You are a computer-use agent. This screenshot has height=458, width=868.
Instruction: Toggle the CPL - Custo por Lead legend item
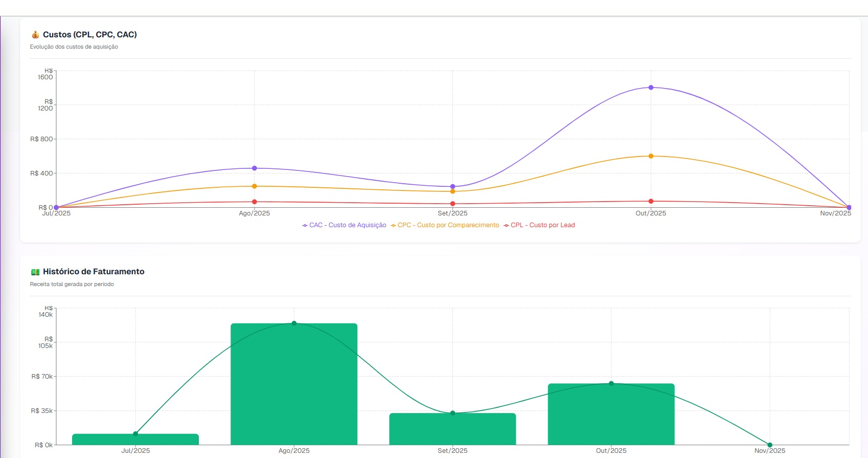coord(539,225)
